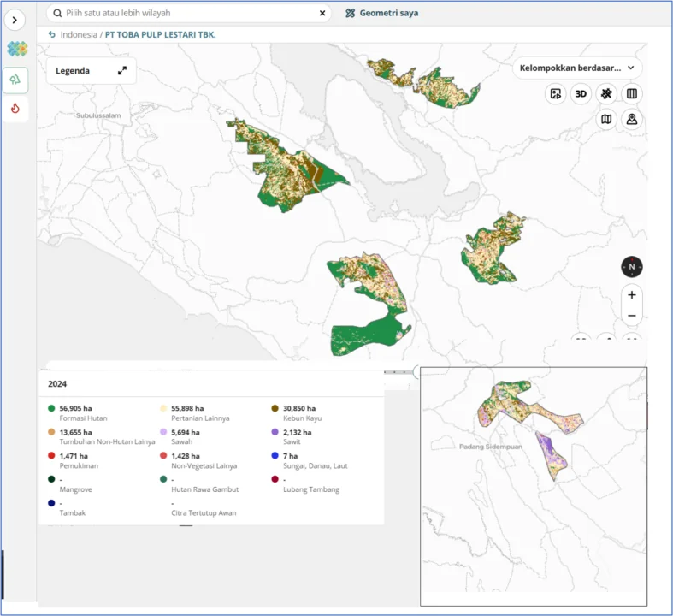Click the image export map tool icon
Viewport: 673px width, 616px height.
point(555,93)
